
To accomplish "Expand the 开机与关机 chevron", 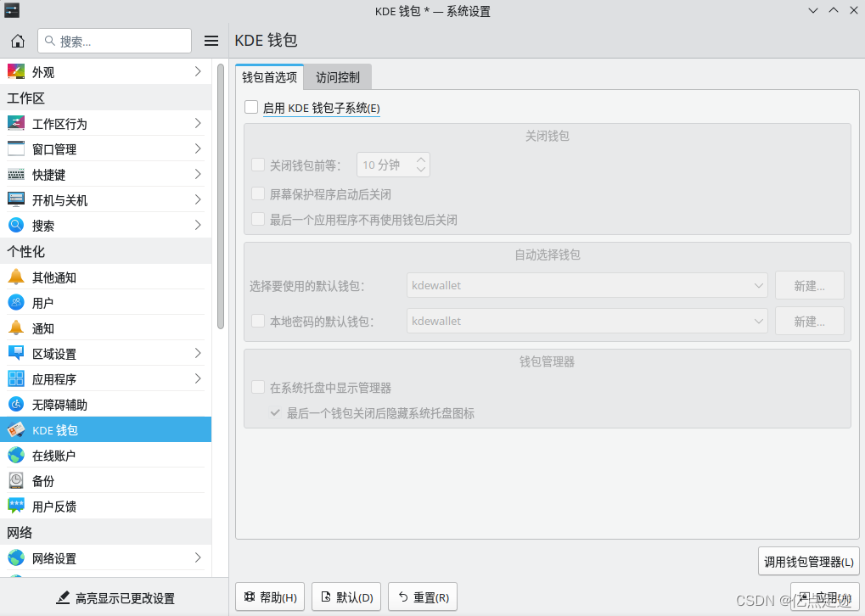I will 198,199.
